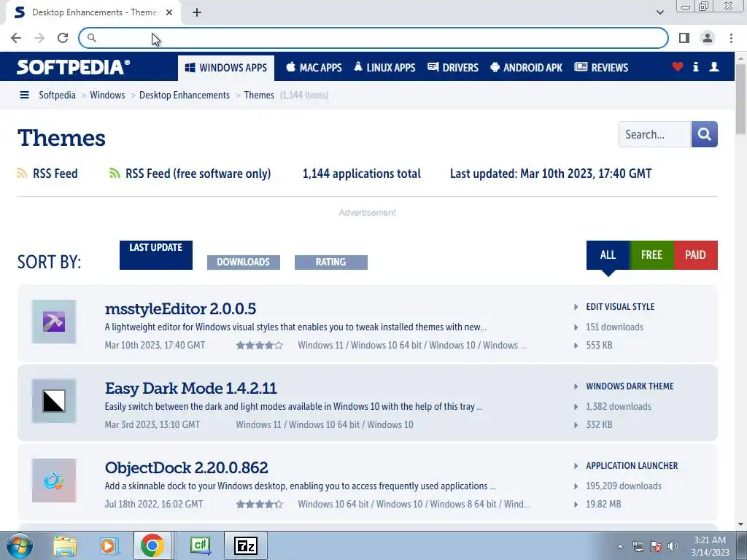Screen dimensions: 747x560
Task: Reload the page with refresh icon
Action: click(63, 38)
